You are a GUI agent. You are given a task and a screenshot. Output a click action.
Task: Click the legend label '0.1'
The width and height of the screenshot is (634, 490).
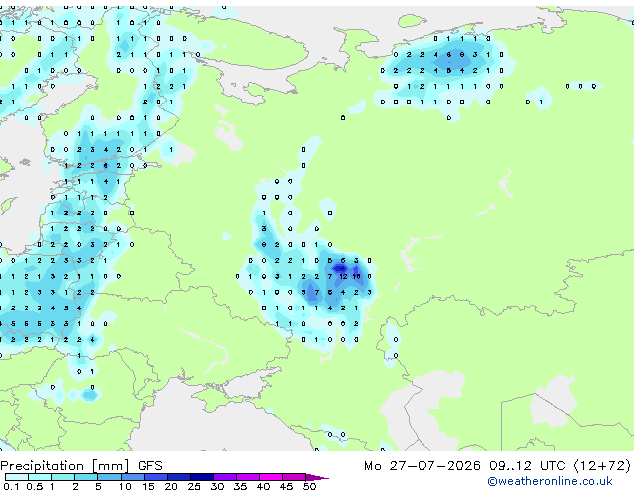(11, 486)
